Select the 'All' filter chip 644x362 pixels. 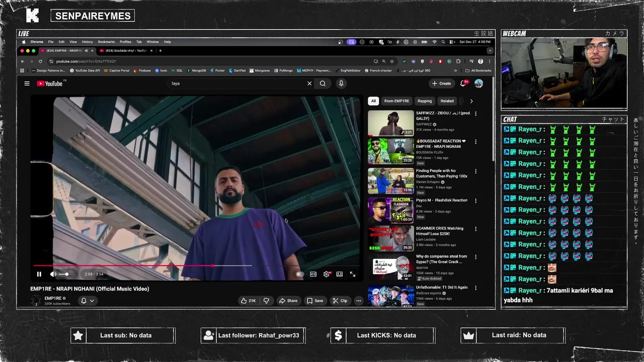coord(373,101)
